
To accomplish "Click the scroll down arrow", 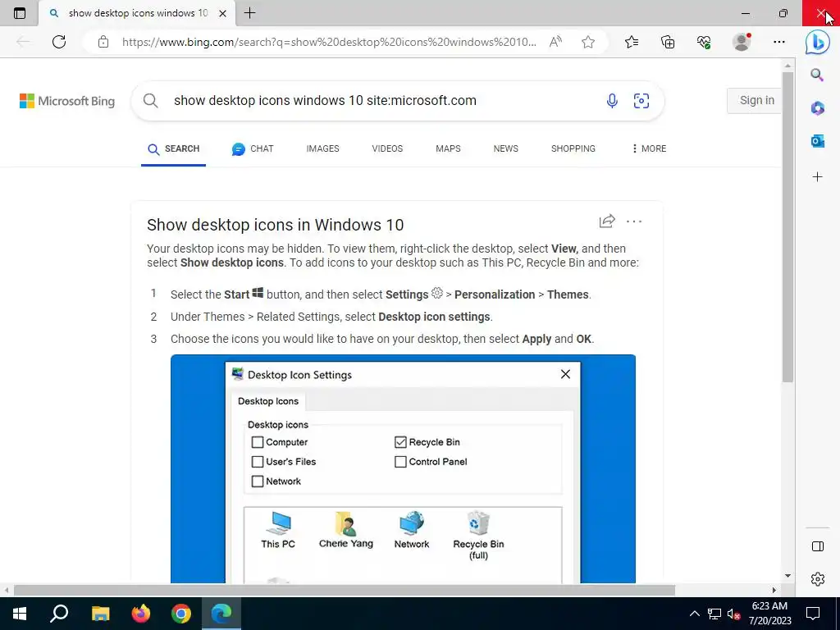I will point(787,576).
